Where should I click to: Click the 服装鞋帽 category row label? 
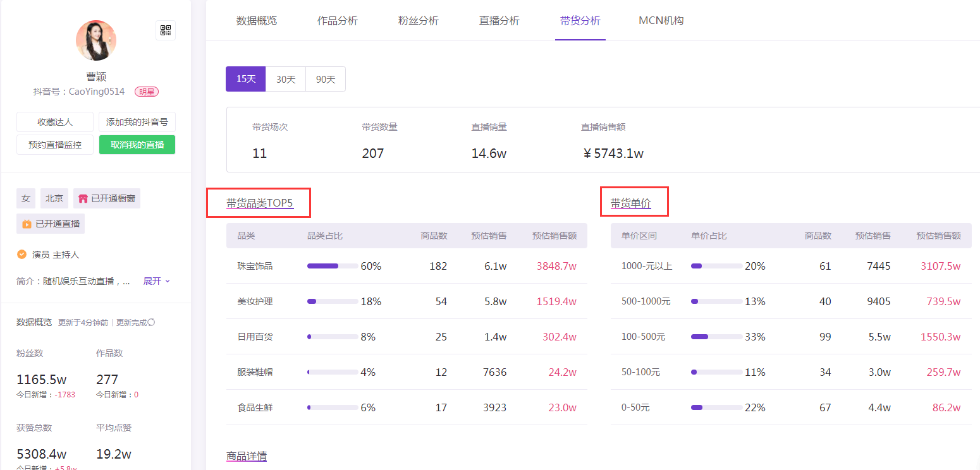pyautogui.click(x=255, y=372)
